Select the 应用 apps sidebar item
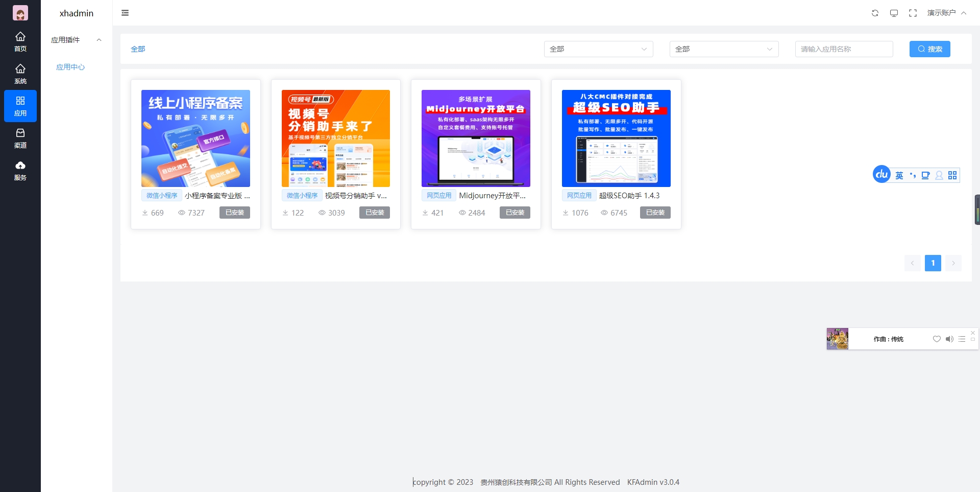The width and height of the screenshot is (980, 492). pyautogui.click(x=20, y=106)
